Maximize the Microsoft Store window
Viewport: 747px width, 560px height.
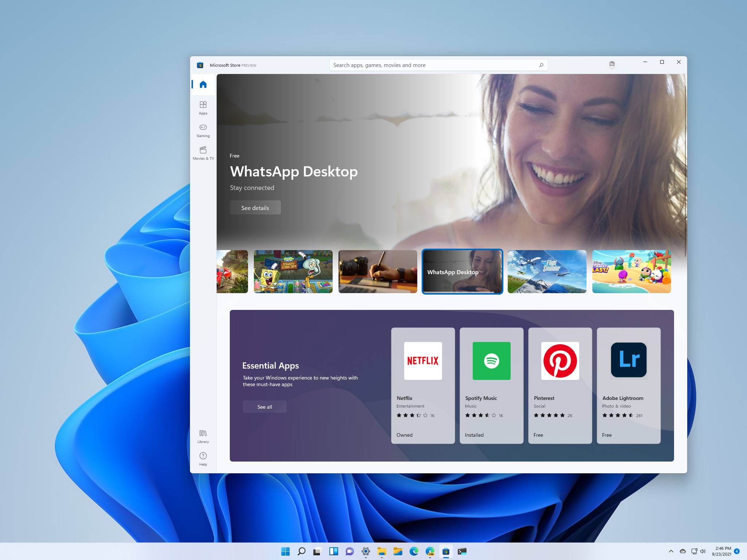click(x=662, y=62)
